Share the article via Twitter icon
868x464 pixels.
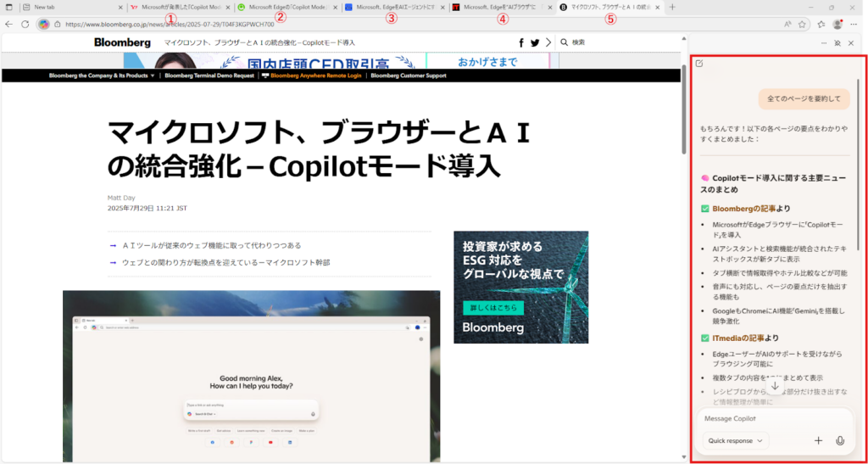click(x=535, y=42)
